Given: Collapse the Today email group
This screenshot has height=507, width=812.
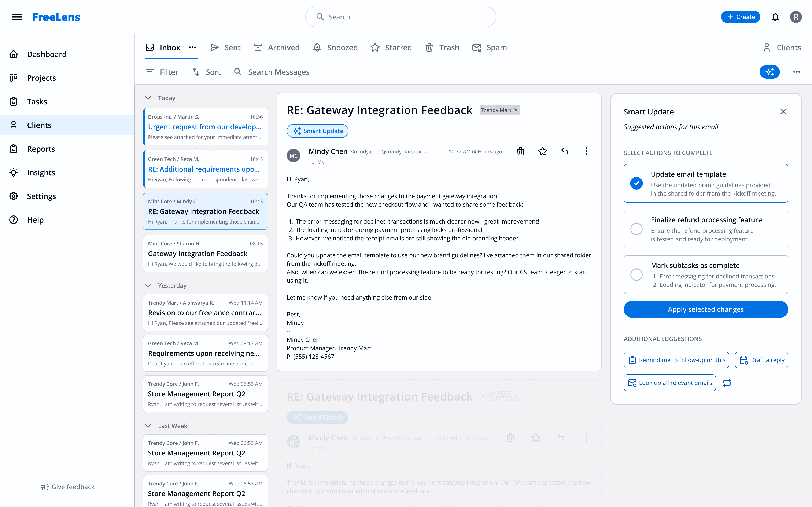Looking at the screenshot, I should coord(148,98).
